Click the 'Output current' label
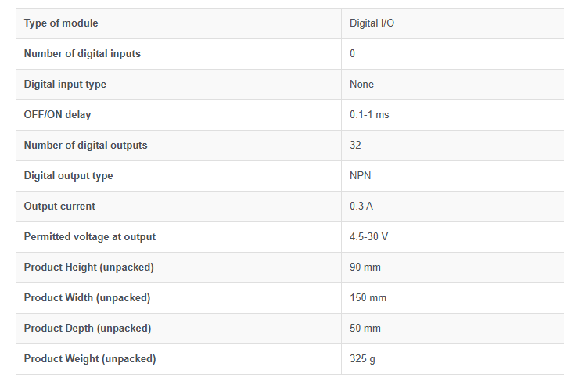Screen dimensions: 564x392 point(59,207)
